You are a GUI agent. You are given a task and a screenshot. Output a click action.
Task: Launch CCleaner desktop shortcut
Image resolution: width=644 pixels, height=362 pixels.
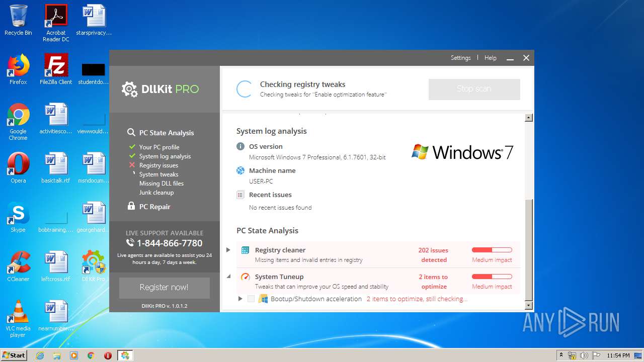coord(18,266)
